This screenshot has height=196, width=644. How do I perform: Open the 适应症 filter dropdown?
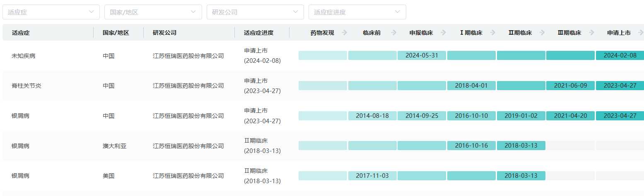tap(51, 12)
